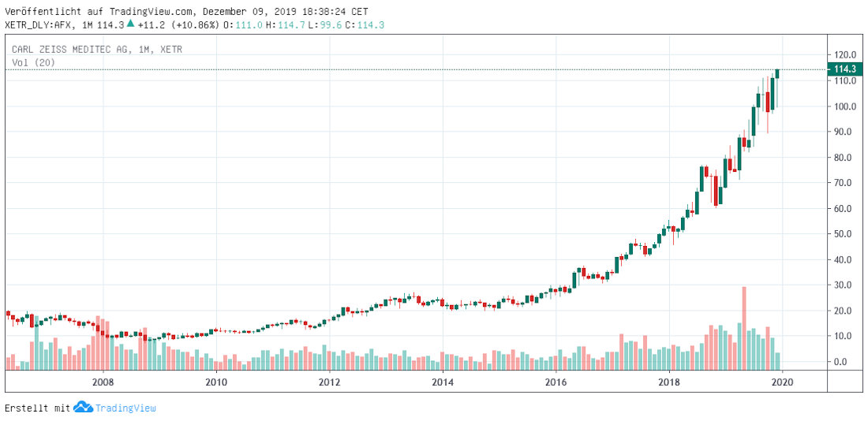This screenshot has height=421, width=868.
Task: Pick the 2016 time axis label
Action: pos(557,382)
